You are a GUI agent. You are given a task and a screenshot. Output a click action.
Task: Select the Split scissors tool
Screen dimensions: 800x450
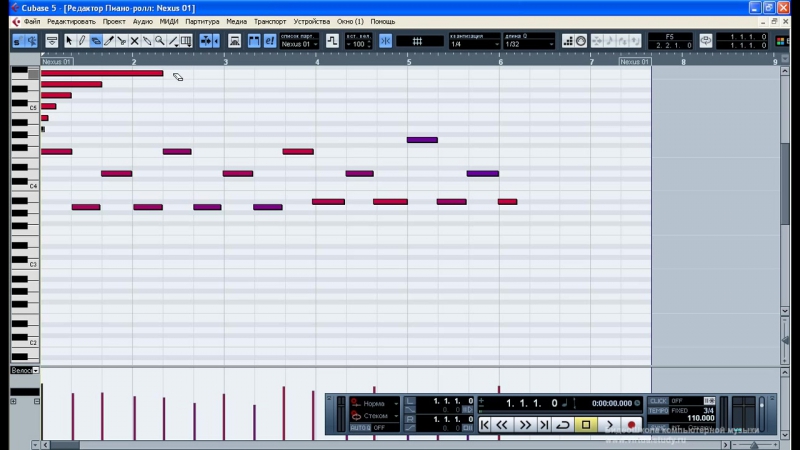(x=121, y=41)
